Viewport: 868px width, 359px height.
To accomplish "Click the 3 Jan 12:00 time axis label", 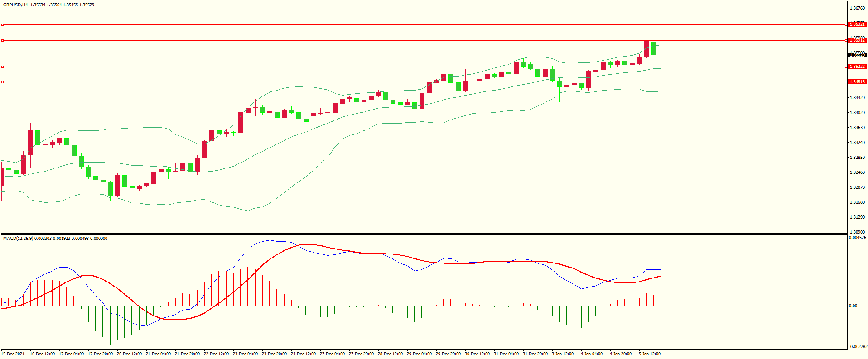I will 562,354.
